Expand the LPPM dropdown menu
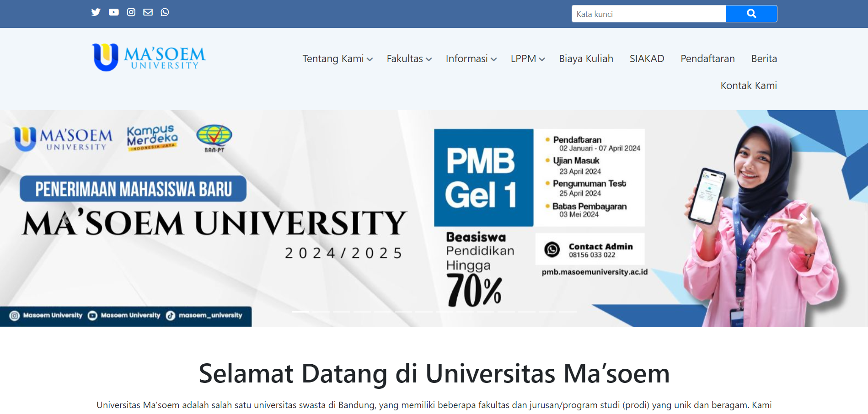The width and height of the screenshot is (868, 414). pyautogui.click(x=528, y=58)
